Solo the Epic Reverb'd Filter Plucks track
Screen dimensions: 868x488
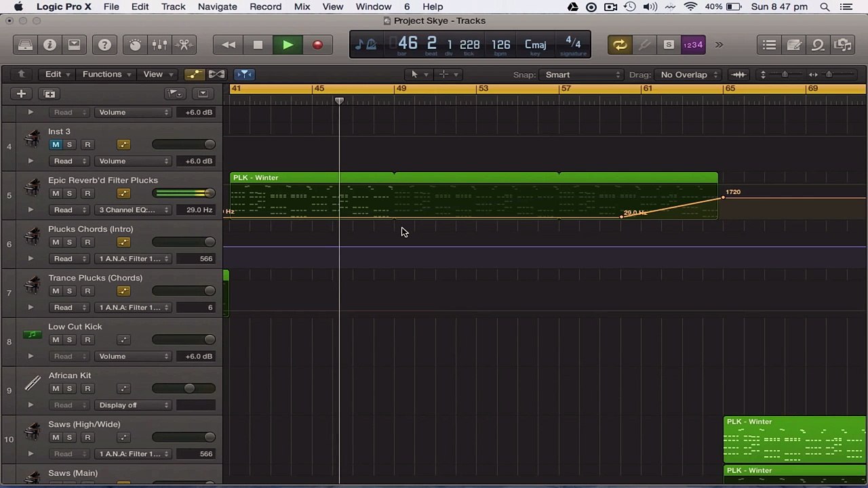point(69,193)
